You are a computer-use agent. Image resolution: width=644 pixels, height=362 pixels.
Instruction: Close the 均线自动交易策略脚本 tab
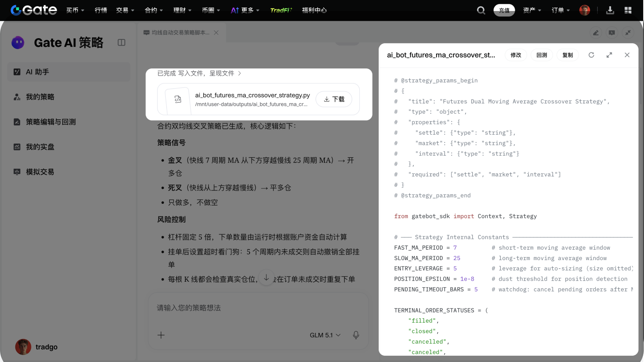(216, 33)
